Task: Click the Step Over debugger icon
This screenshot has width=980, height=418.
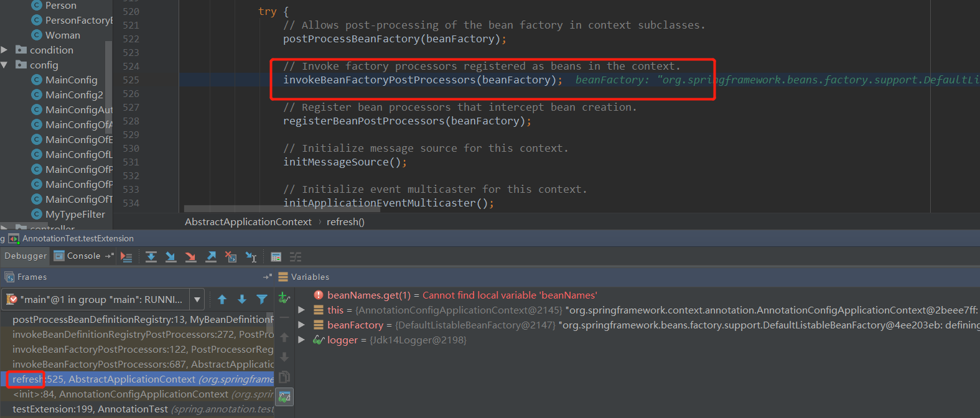Action: 151,256
